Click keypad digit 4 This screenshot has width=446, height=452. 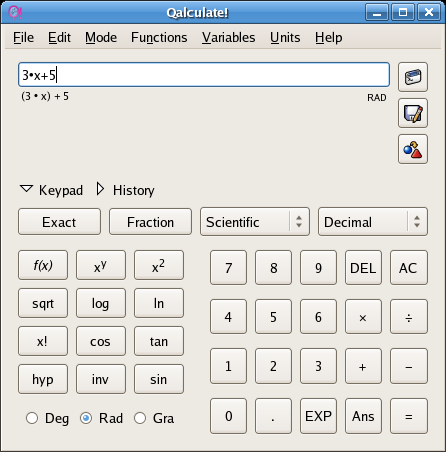[229, 317]
